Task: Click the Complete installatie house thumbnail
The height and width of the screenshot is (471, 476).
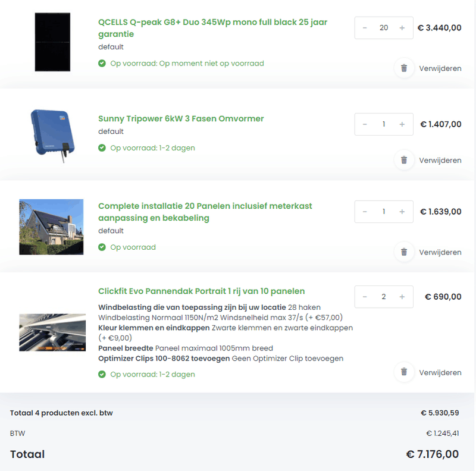Action: tap(51, 226)
